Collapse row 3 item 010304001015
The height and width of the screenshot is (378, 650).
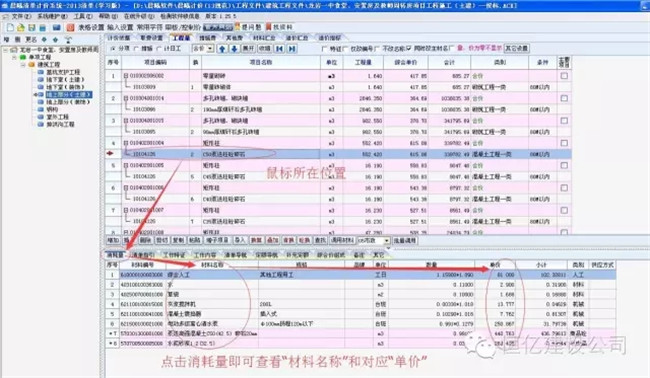pyautogui.click(x=126, y=121)
